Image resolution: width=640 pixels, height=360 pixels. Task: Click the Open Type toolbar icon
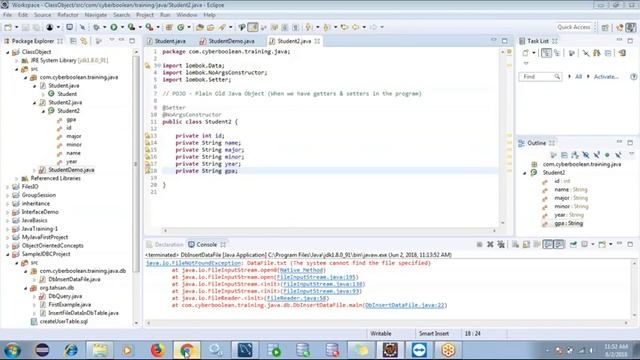click(x=200, y=27)
